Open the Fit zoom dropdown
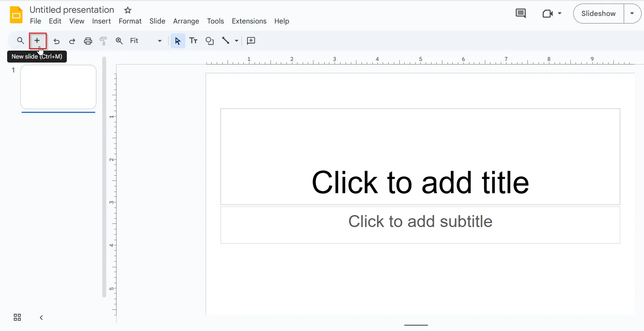This screenshot has height=331, width=644. coord(146,41)
